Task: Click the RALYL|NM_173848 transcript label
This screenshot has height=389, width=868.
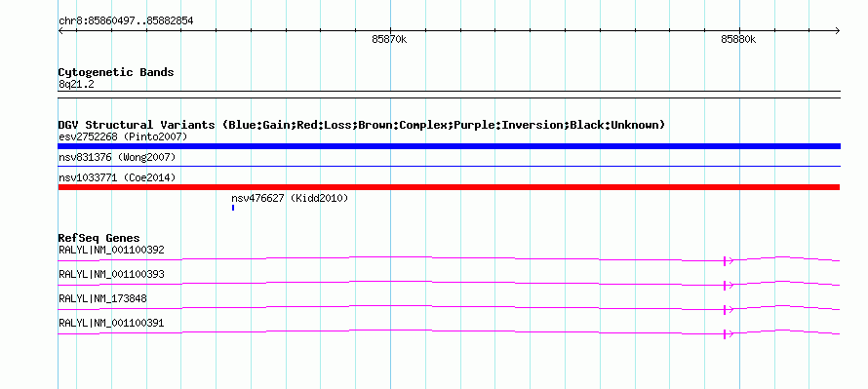Action: (x=102, y=298)
